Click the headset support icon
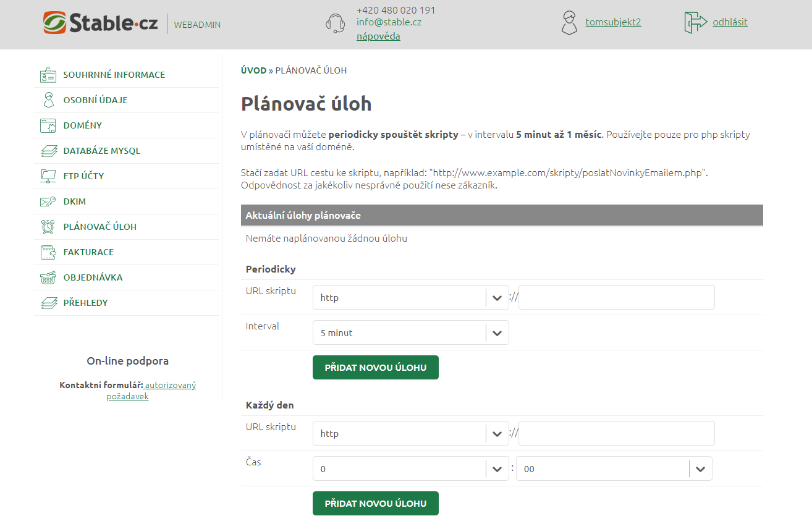Screen dimensions: 812x529 [335, 23]
